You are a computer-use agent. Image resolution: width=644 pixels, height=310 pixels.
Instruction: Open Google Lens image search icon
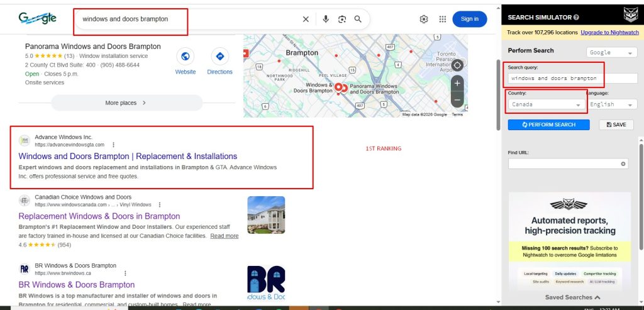coord(341,19)
